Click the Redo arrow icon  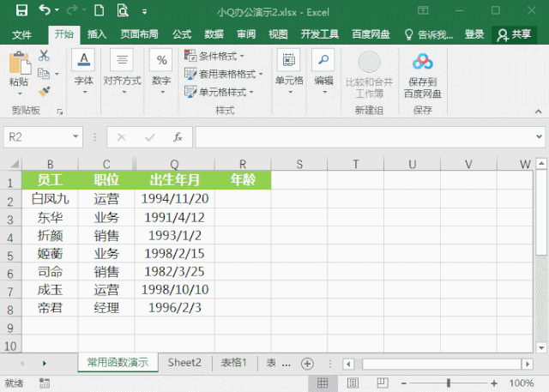pos(72,10)
